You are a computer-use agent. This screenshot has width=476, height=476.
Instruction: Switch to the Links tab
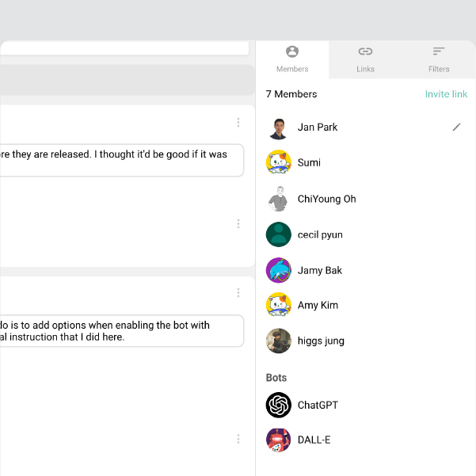(365, 59)
